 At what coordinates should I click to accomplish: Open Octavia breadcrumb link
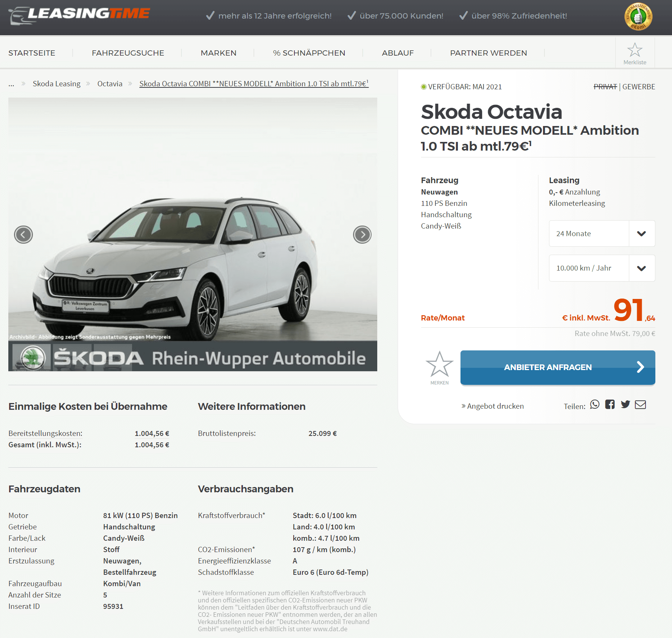[x=110, y=84]
